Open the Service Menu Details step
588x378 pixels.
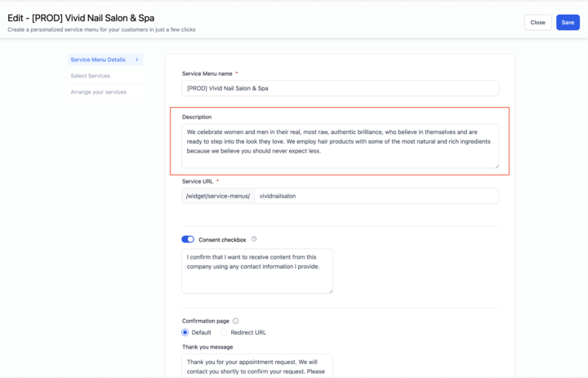(x=105, y=60)
